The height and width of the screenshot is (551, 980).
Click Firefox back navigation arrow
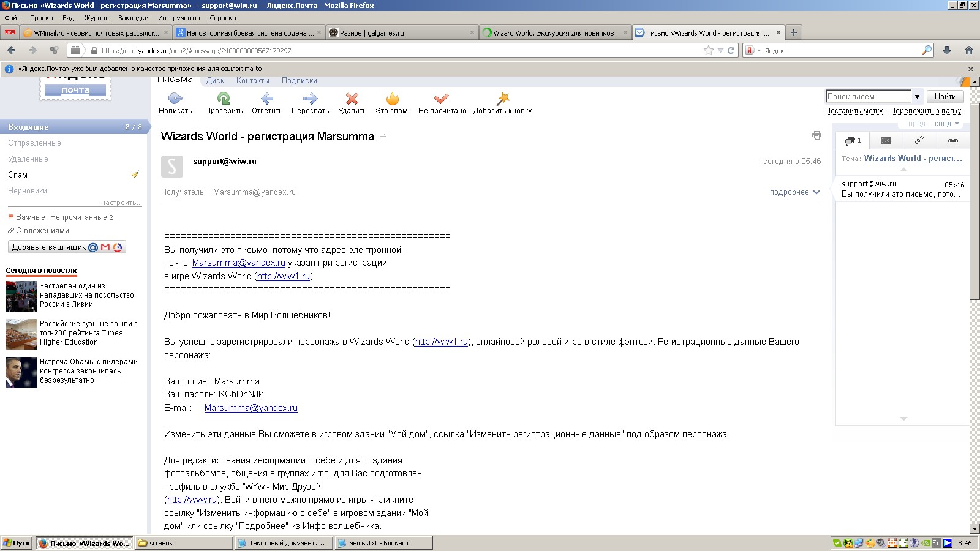tap(11, 50)
